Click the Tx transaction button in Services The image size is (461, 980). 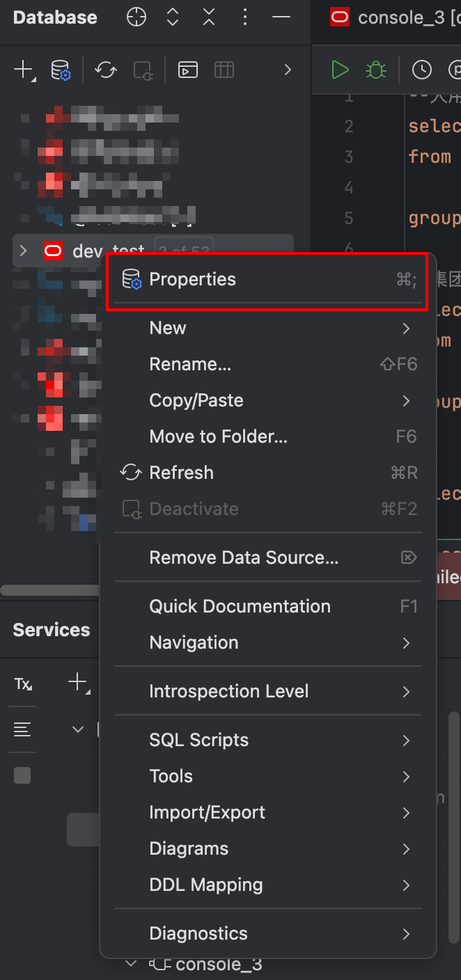(x=23, y=683)
